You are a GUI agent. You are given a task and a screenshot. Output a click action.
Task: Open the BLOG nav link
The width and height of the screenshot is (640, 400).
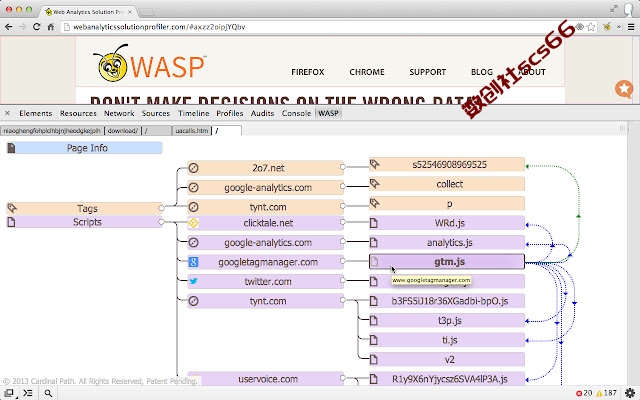click(482, 72)
